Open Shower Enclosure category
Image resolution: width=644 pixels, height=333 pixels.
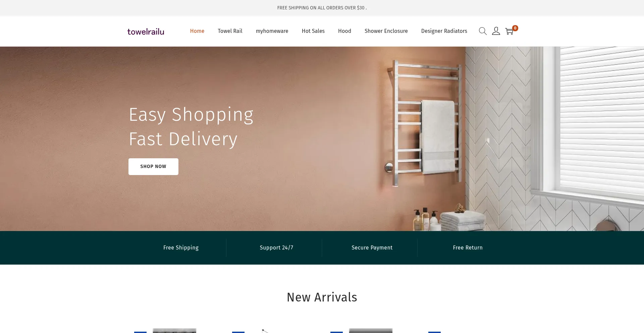point(386,31)
